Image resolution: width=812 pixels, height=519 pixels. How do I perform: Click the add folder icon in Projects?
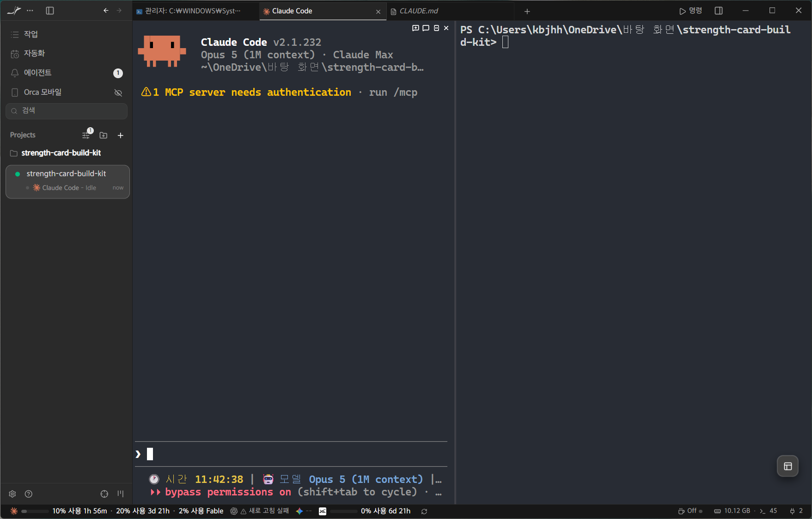click(104, 136)
